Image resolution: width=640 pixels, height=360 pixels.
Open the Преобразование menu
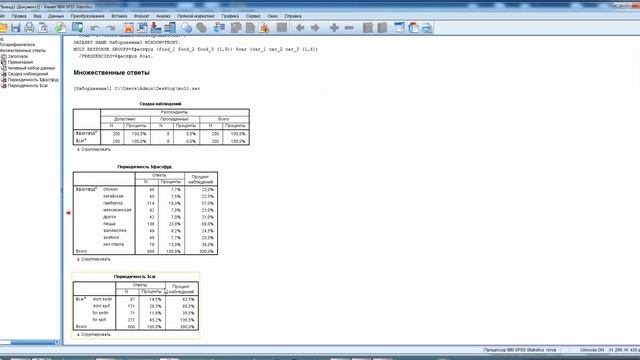point(87,16)
